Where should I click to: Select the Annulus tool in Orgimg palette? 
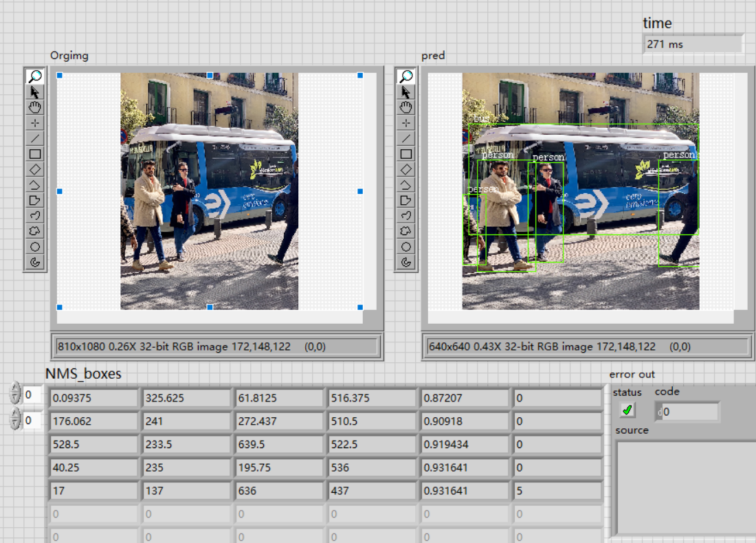click(x=35, y=262)
